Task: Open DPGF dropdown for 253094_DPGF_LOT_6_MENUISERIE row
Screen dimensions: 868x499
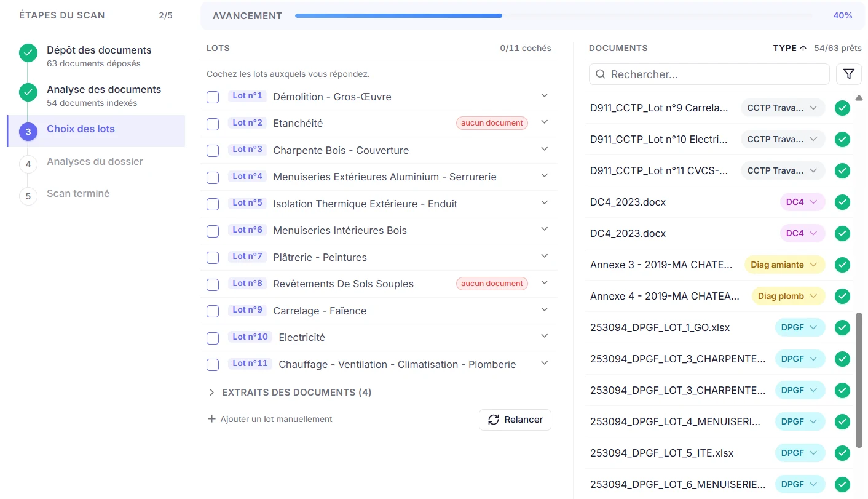Action: (800, 484)
